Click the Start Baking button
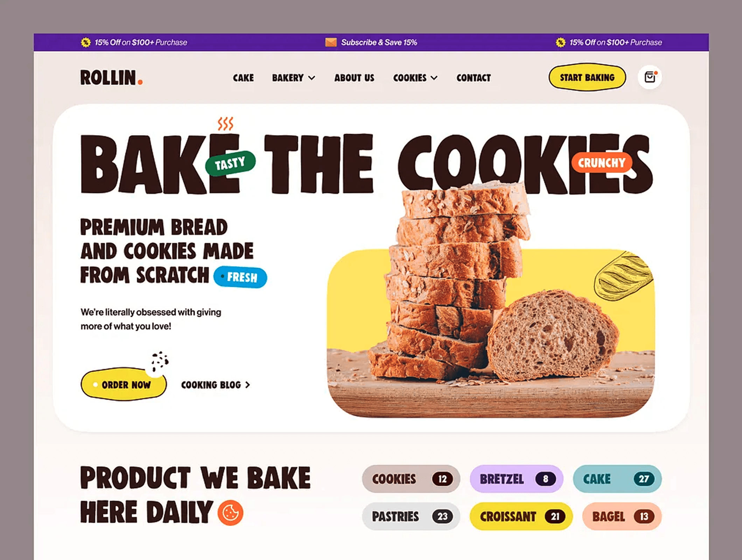 click(x=587, y=77)
